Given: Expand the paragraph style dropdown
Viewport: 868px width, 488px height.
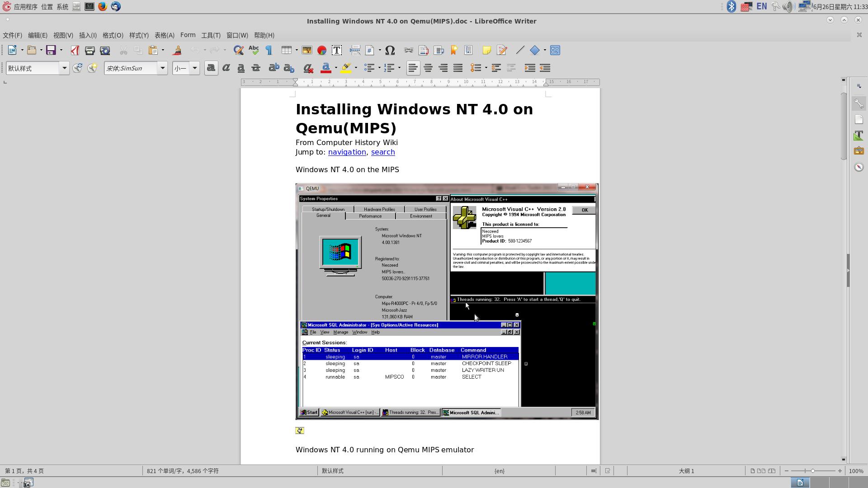Looking at the screenshot, I should tap(64, 68).
